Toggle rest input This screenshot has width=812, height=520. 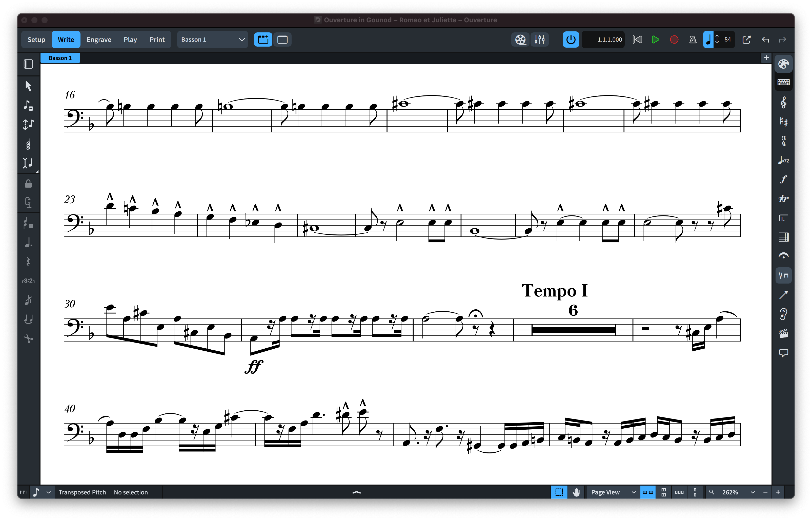pos(28,261)
